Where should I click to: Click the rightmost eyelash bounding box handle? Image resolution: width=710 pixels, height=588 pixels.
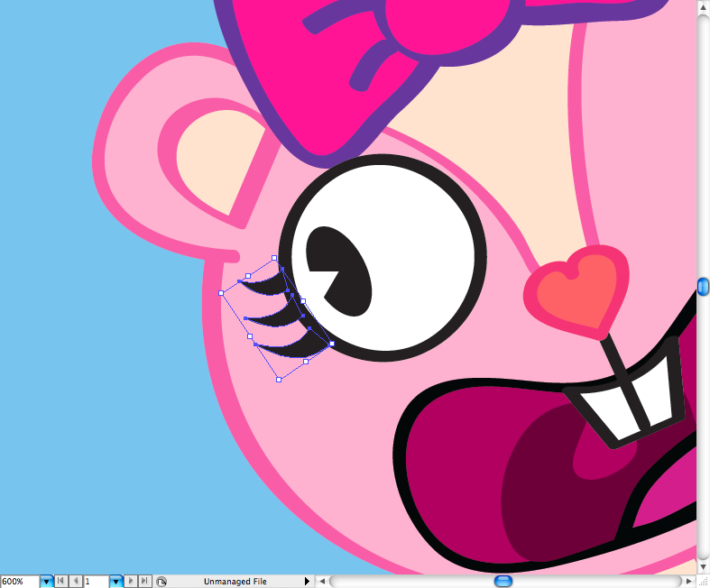point(333,344)
